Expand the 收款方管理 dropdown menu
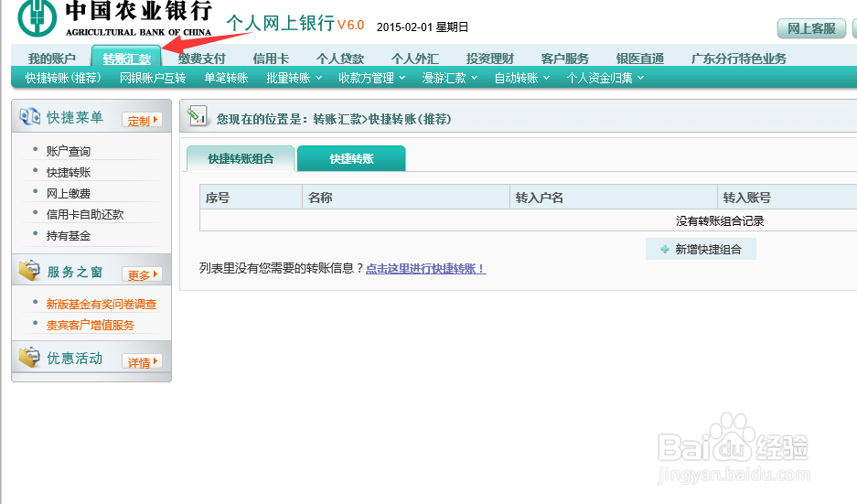857x504 pixels. [x=371, y=78]
